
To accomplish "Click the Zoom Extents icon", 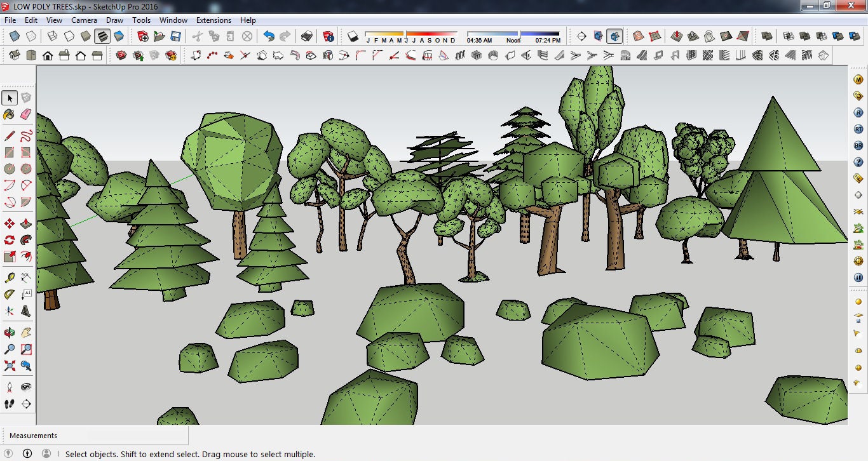I will coord(9,365).
